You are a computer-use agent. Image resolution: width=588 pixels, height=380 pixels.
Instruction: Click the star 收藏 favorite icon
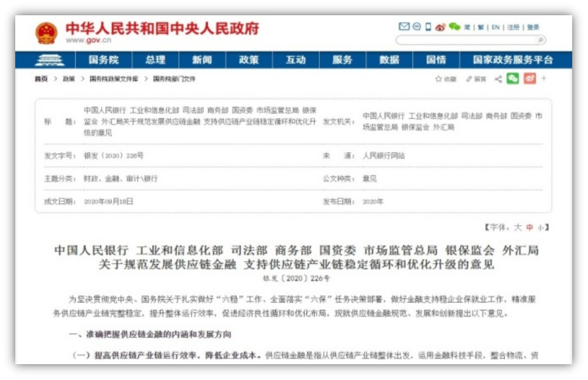pos(438,79)
